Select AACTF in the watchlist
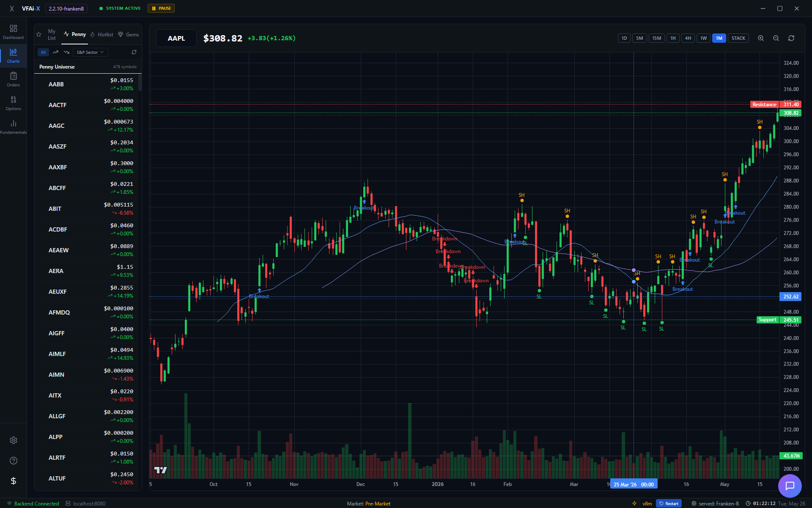Screen dimensions: 812x508 pyautogui.click(x=87, y=105)
